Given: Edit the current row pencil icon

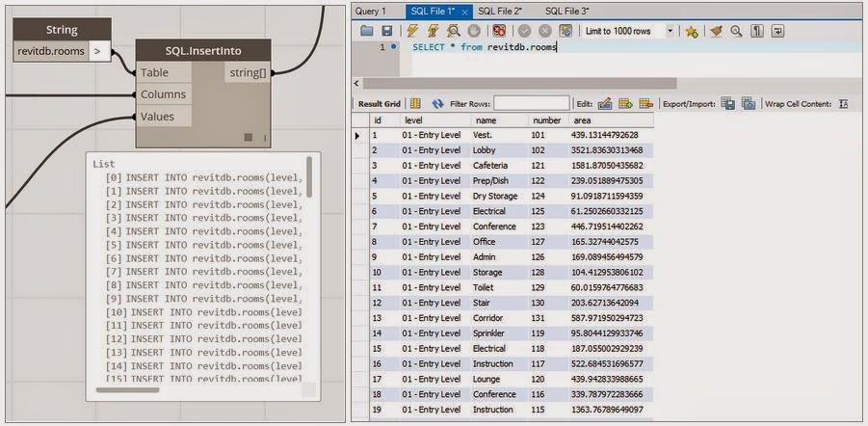Looking at the screenshot, I should [604, 103].
